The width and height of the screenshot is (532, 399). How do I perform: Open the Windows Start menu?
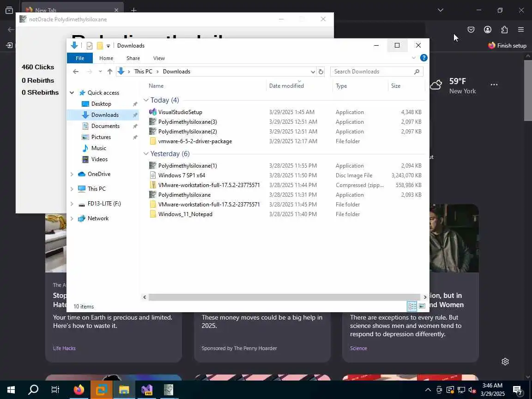(x=11, y=390)
